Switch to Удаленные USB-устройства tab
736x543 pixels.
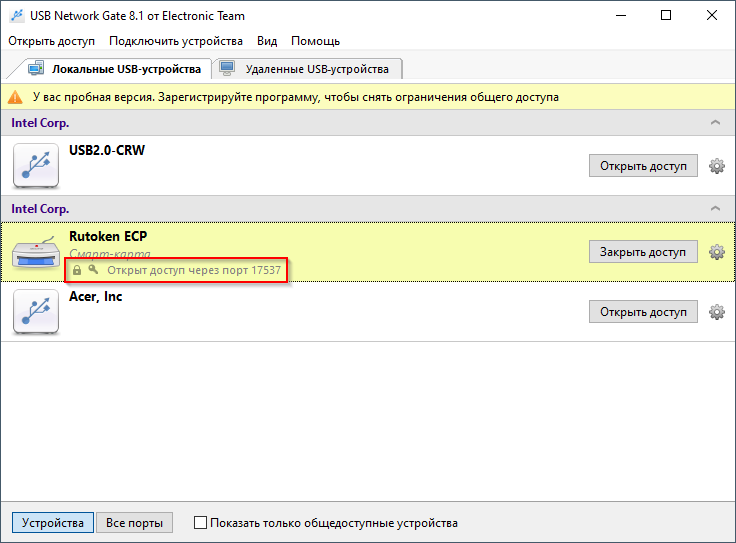(x=307, y=69)
